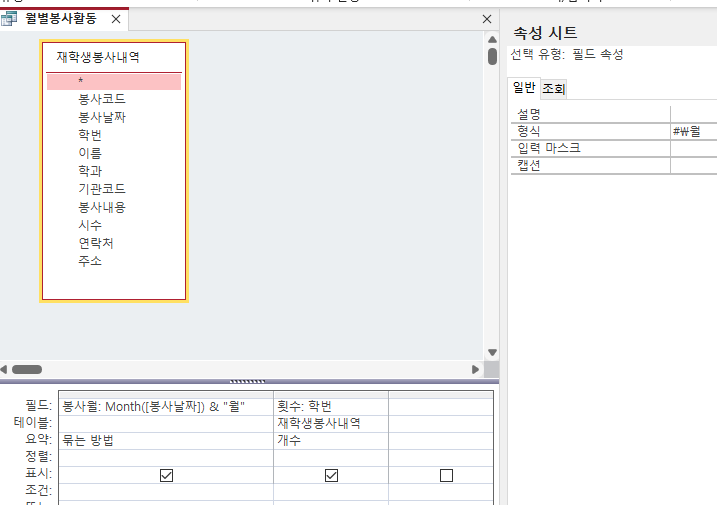This screenshot has height=505, width=717.
Task: Click the X at right of tab bar
Action: [x=487, y=19]
